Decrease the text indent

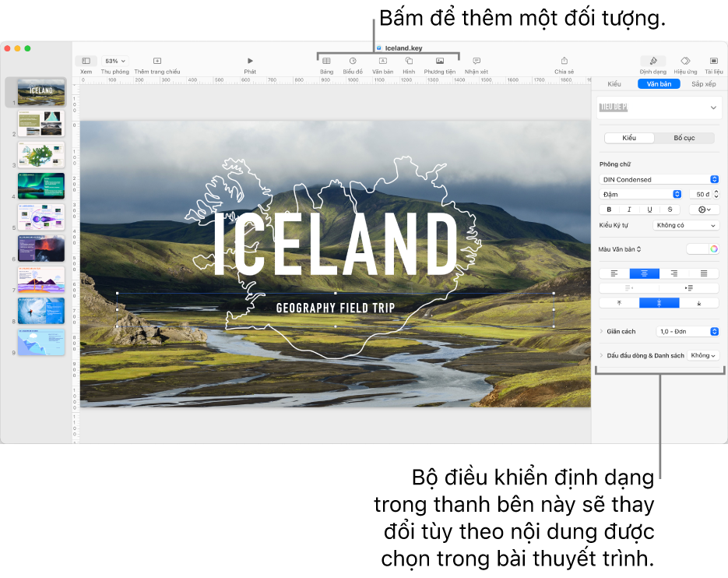pos(629,288)
